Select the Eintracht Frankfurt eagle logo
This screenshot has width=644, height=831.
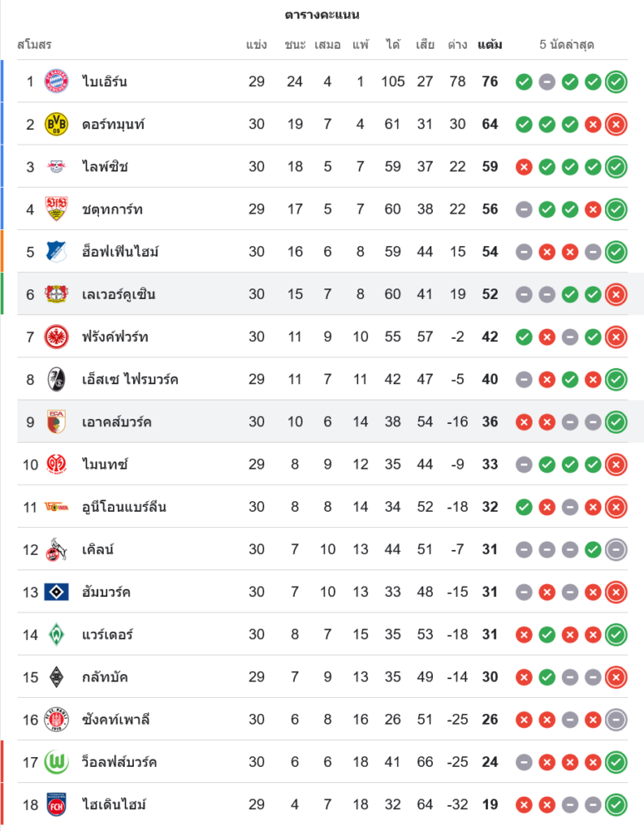point(57,337)
